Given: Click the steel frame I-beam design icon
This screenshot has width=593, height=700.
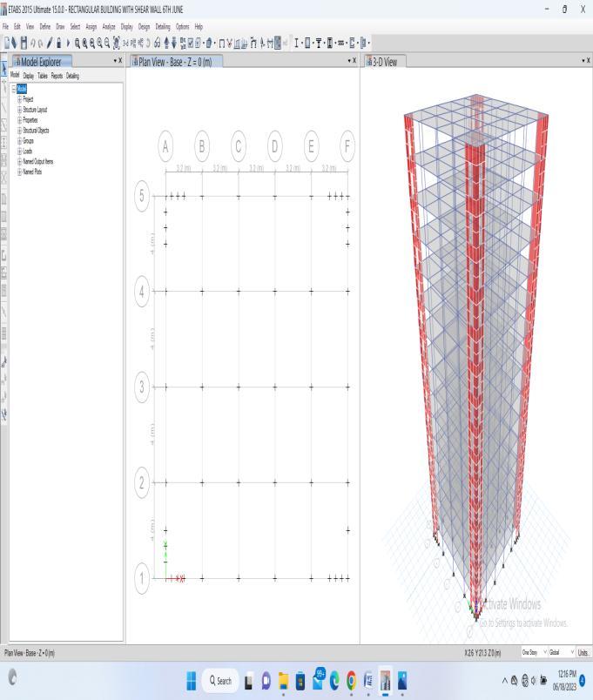Looking at the screenshot, I should click(x=296, y=43).
